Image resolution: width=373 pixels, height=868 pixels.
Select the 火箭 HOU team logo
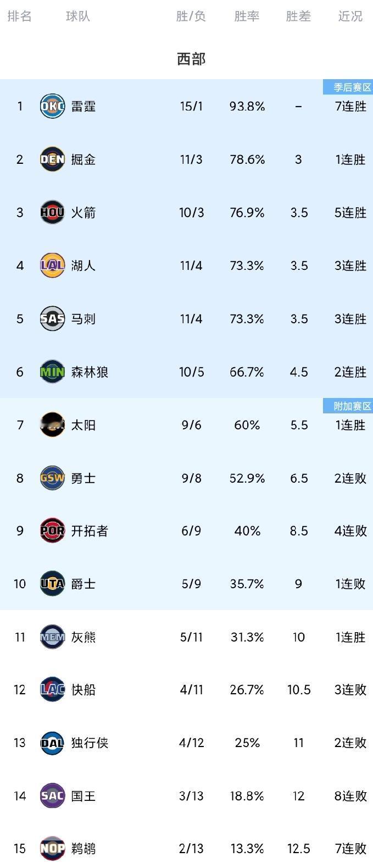pyautogui.click(x=52, y=212)
